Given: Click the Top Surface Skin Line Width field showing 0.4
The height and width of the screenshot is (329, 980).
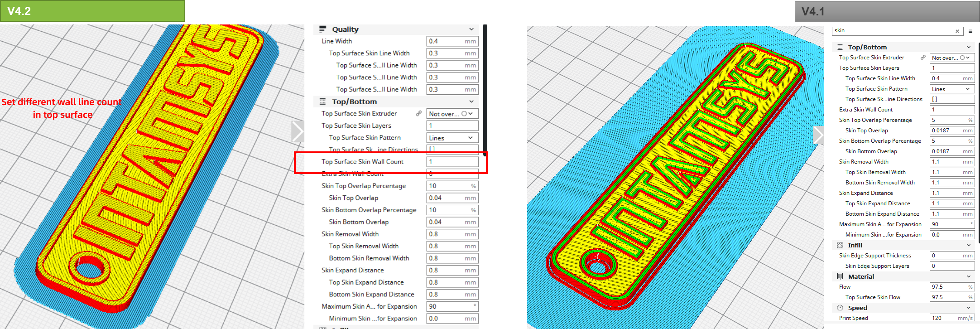Looking at the screenshot, I should pos(952,78).
